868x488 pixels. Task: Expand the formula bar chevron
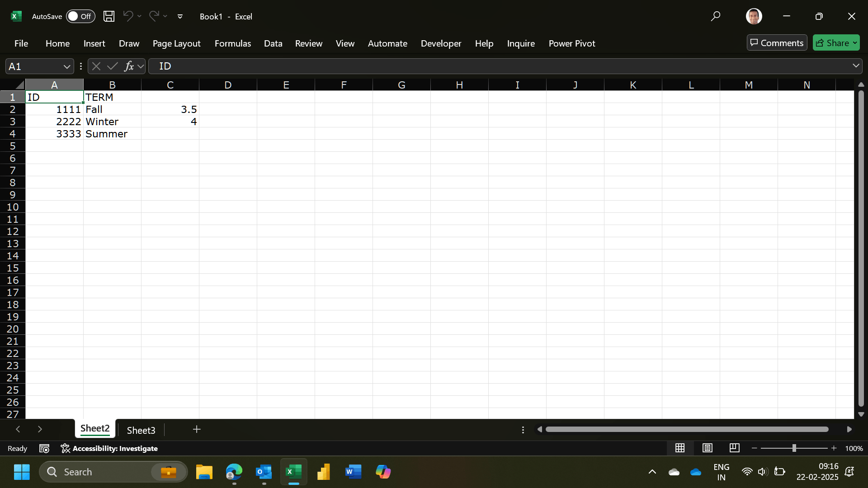856,66
